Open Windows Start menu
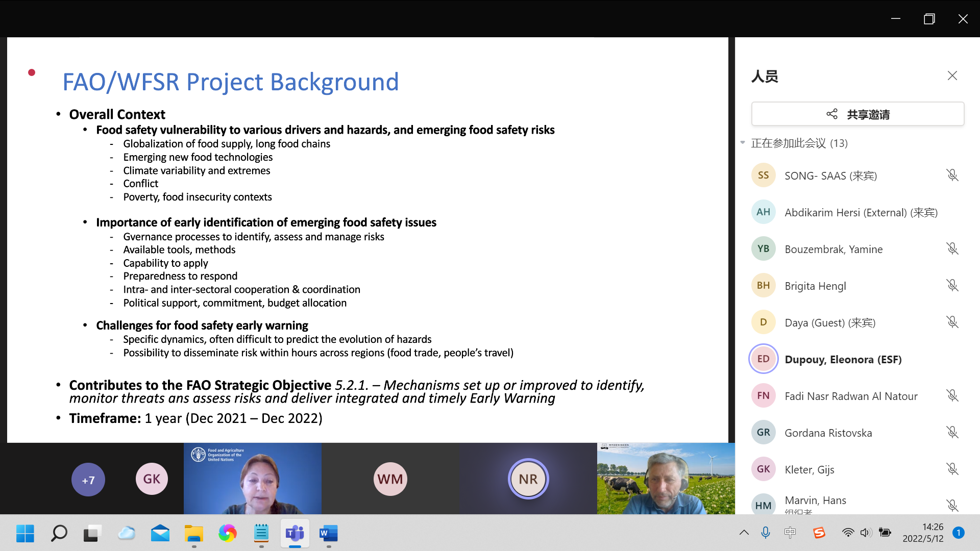 coord(25,533)
